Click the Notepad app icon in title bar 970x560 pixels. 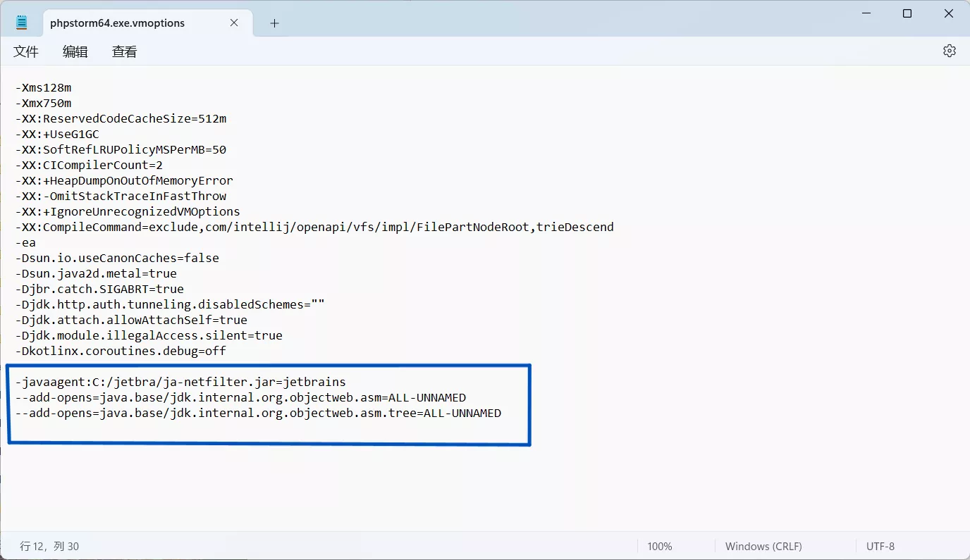click(x=21, y=23)
